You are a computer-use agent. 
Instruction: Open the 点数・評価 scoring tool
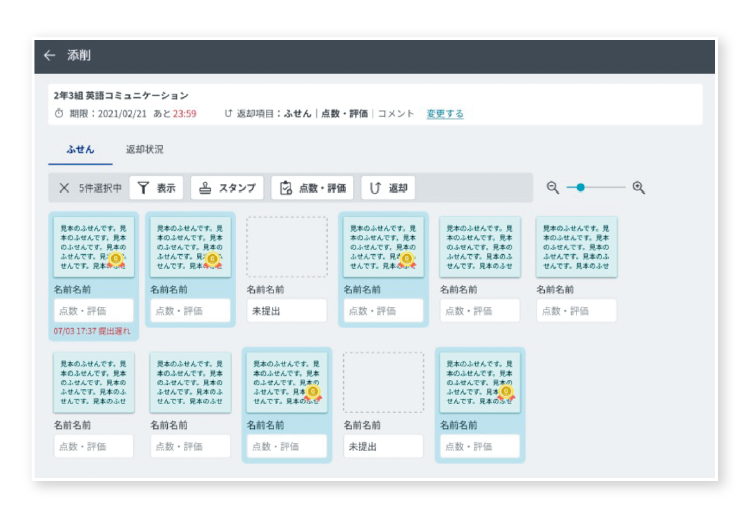[x=312, y=188]
